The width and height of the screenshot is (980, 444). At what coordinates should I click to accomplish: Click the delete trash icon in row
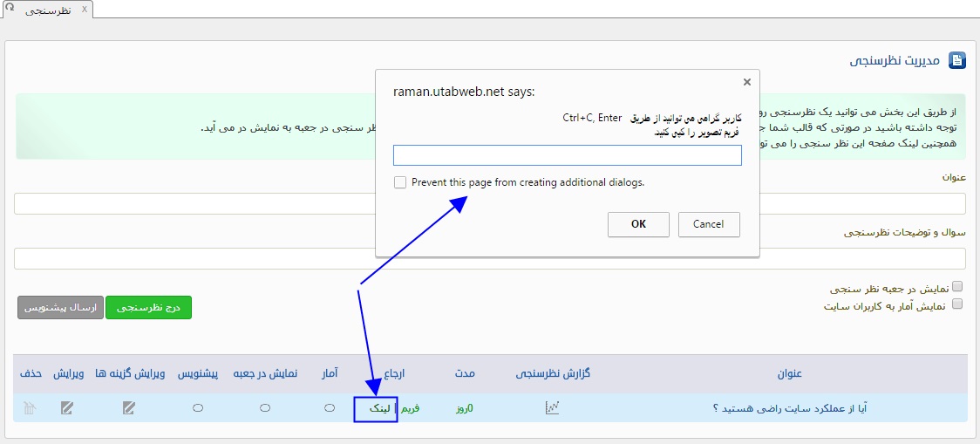[31, 407]
